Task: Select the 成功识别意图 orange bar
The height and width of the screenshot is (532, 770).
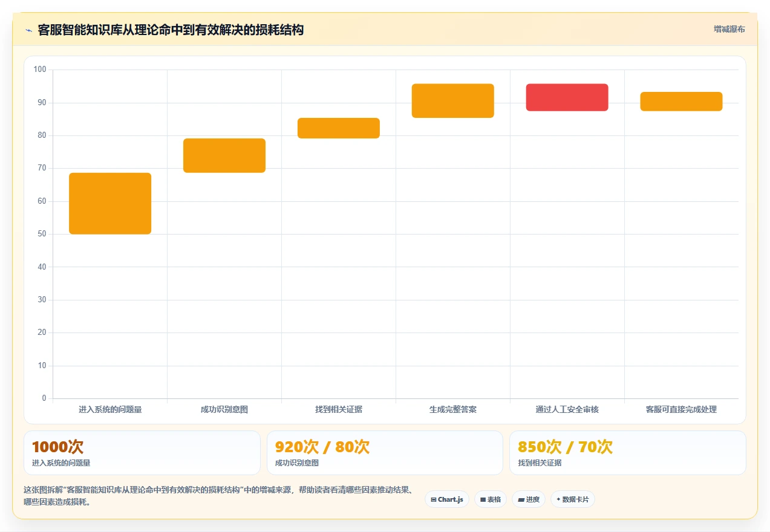Action: [x=224, y=155]
